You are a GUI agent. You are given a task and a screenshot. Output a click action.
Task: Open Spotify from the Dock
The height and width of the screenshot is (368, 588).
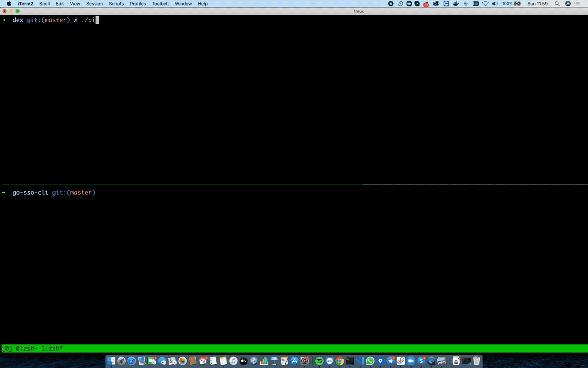pyautogui.click(x=319, y=361)
